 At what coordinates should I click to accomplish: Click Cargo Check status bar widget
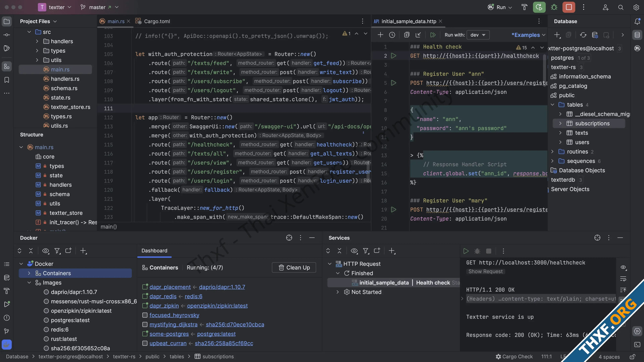tap(514, 357)
